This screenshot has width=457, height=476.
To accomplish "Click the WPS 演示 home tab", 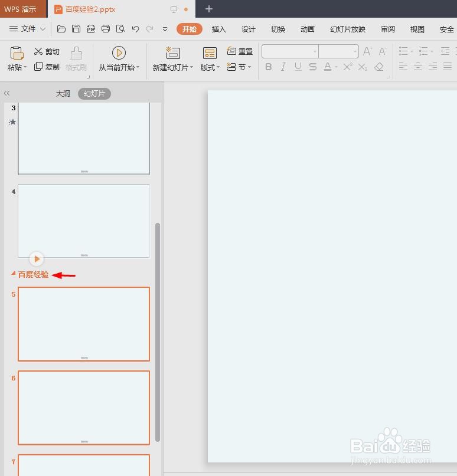I will click(23, 9).
